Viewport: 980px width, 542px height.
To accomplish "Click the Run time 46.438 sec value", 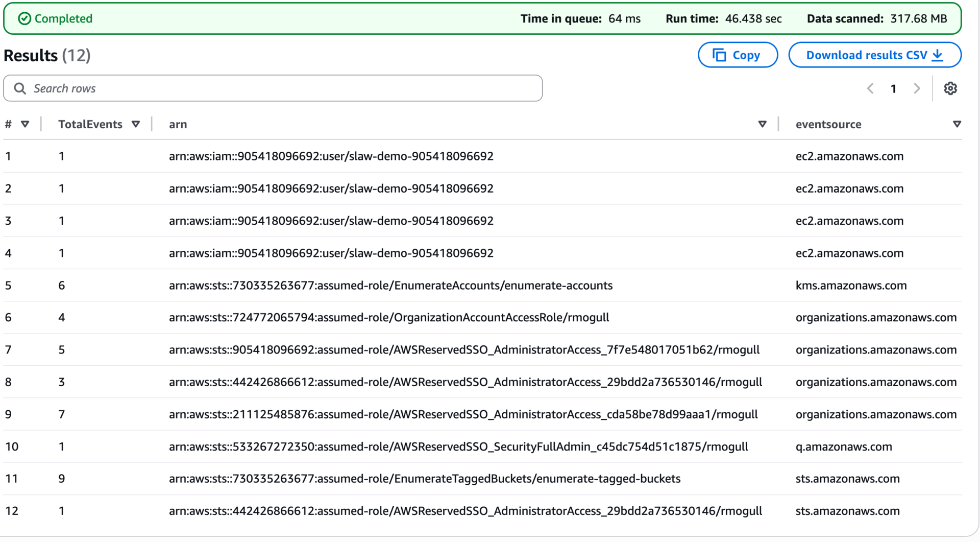I will pos(753,19).
